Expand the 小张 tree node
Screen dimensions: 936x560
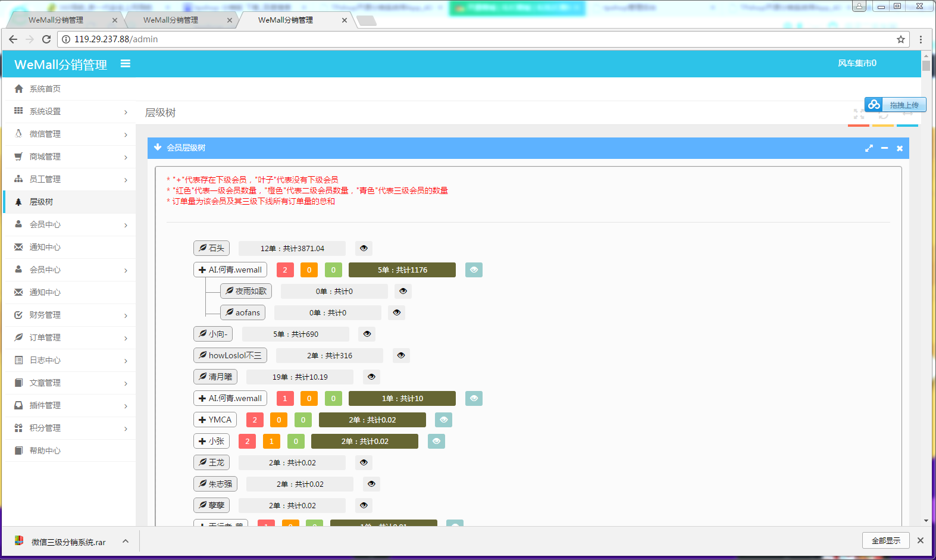211,441
